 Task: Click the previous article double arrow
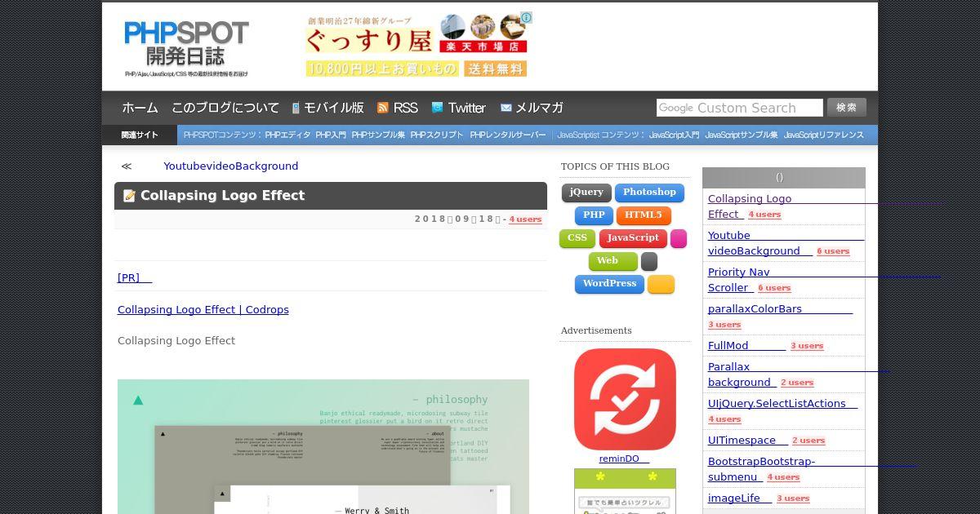(x=127, y=166)
